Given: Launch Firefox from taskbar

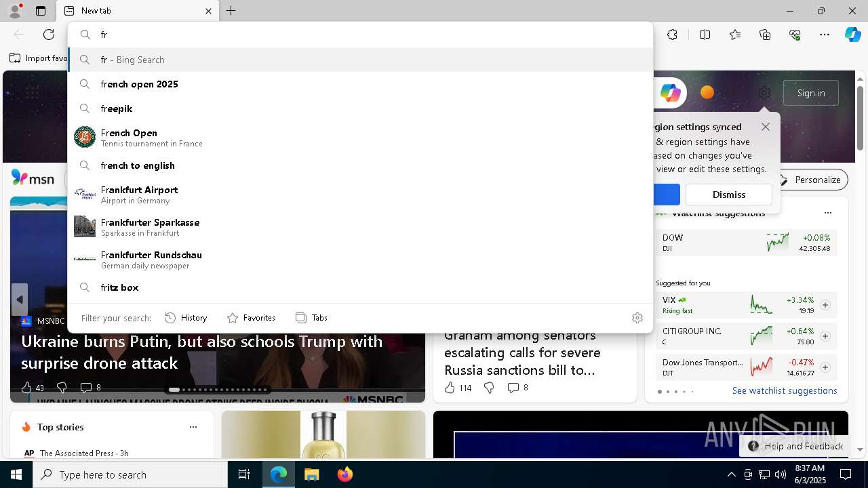Looking at the screenshot, I should (x=344, y=474).
